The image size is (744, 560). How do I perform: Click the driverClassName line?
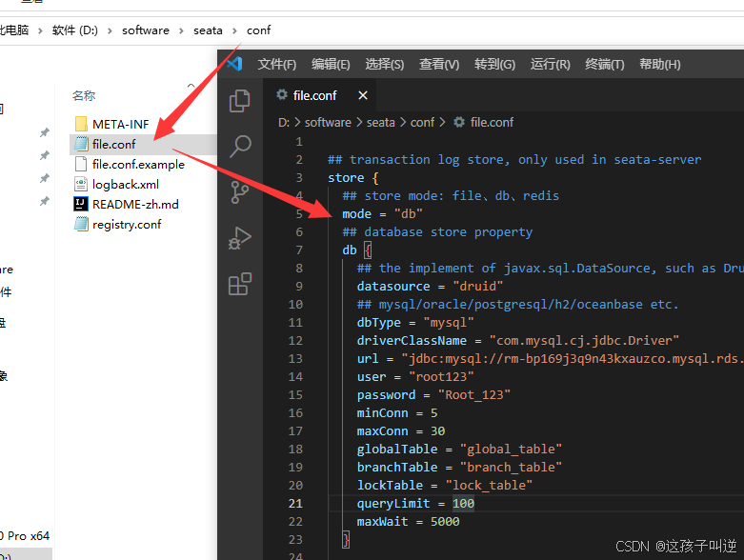518,340
